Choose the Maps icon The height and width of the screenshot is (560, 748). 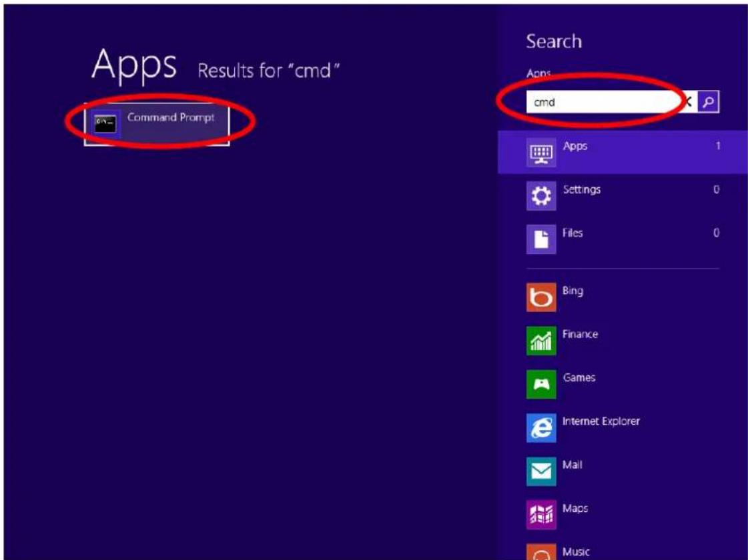coord(541,515)
